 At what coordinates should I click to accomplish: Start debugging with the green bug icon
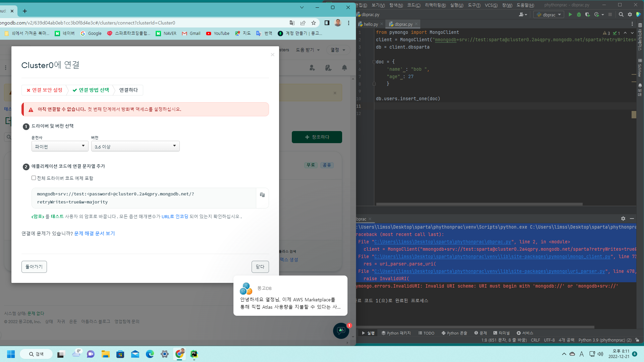pyautogui.click(x=579, y=14)
